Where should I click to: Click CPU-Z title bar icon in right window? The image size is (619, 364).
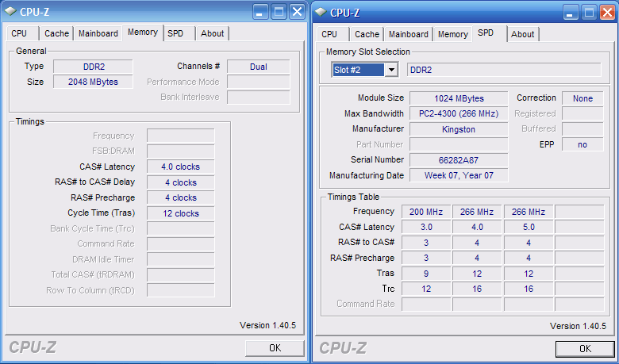tap(321, 13)
